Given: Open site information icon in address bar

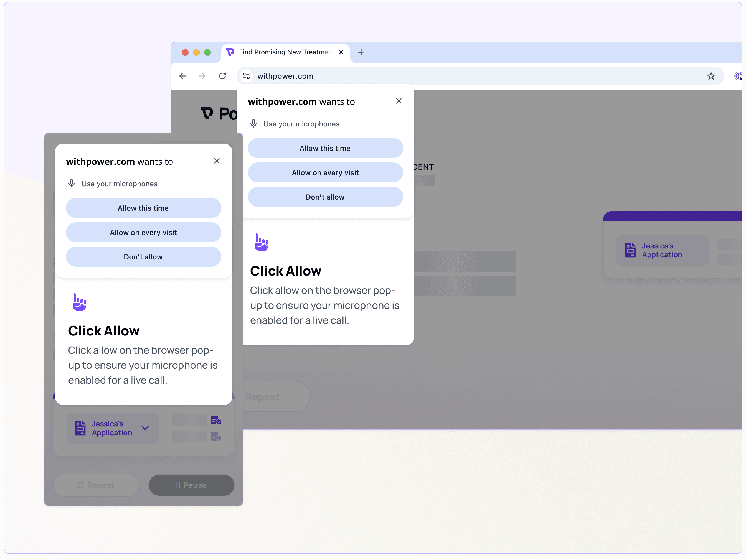Looking at the screenshot, I should tap(247, 76).
